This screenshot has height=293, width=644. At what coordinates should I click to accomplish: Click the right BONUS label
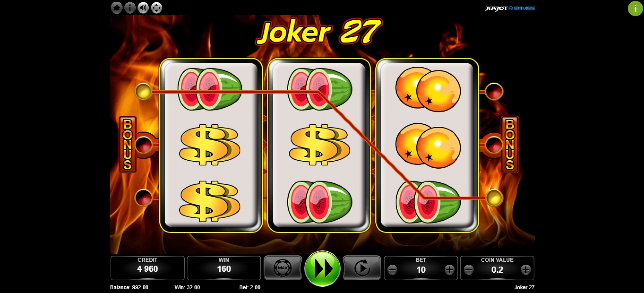click(x=510, y=144)
